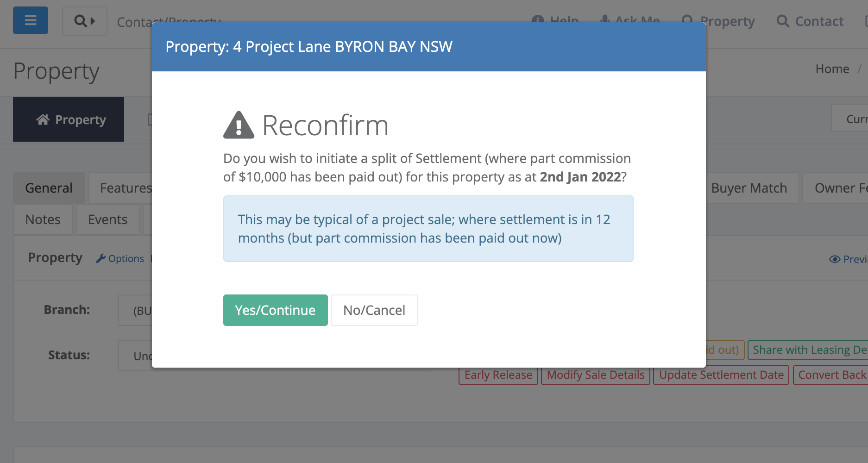868x463 pixels.
Task: Click the Contact search magnifier icon
Action: click(783, 21)
